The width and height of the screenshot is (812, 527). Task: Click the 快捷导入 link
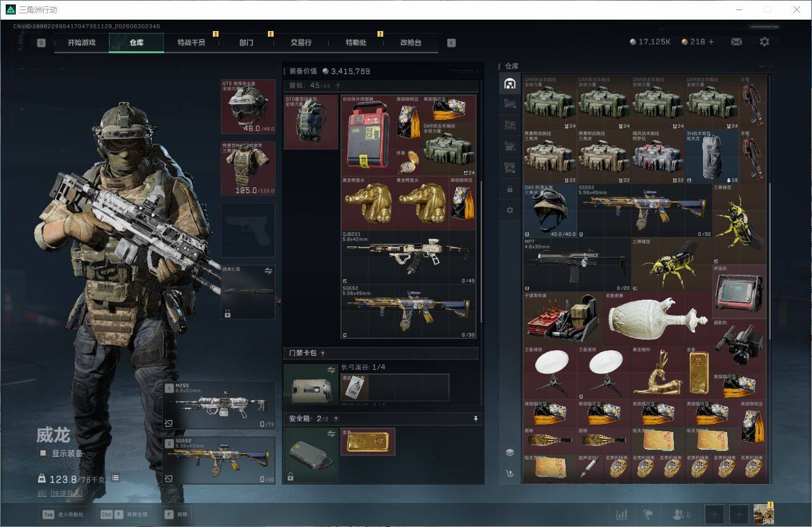pyautogui.click(x=66, y=493)
